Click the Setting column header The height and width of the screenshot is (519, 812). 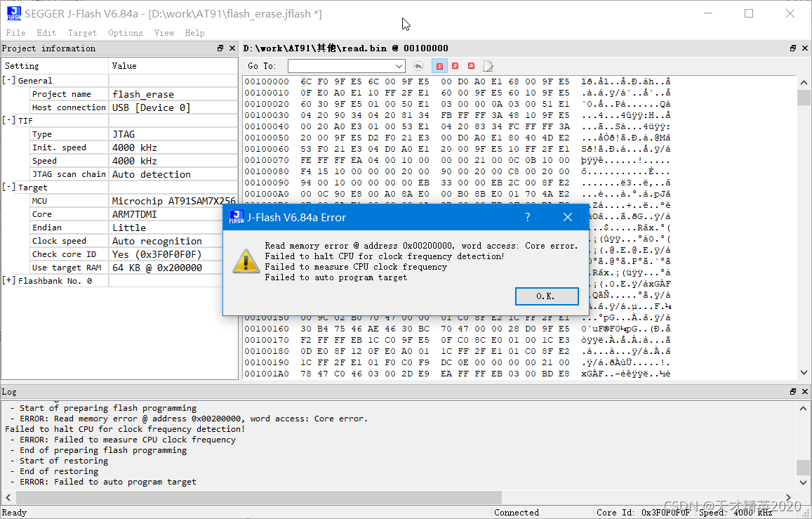coord(55,66)
